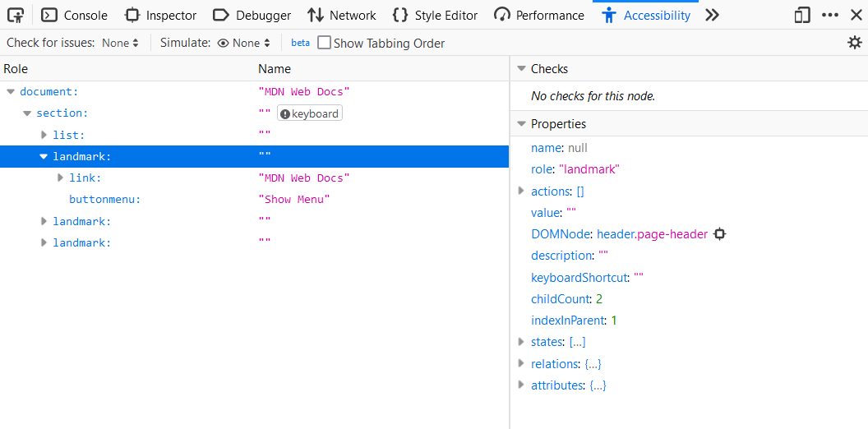
Task: Collapse the selected landmark node
Action: tap(44, 156)
